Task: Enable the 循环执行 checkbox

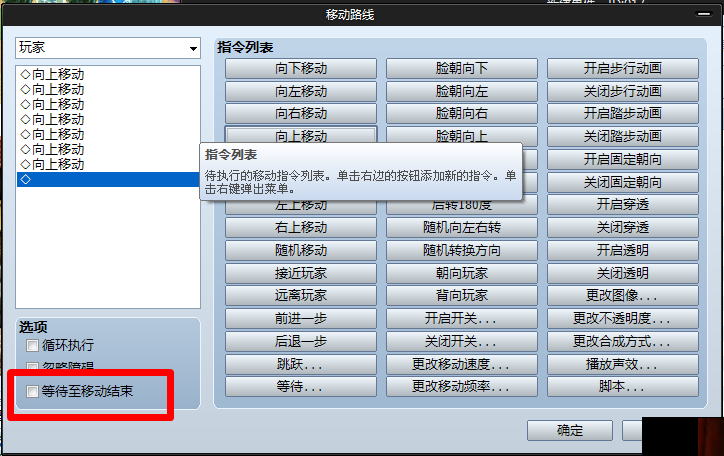Action: [32, 345]
